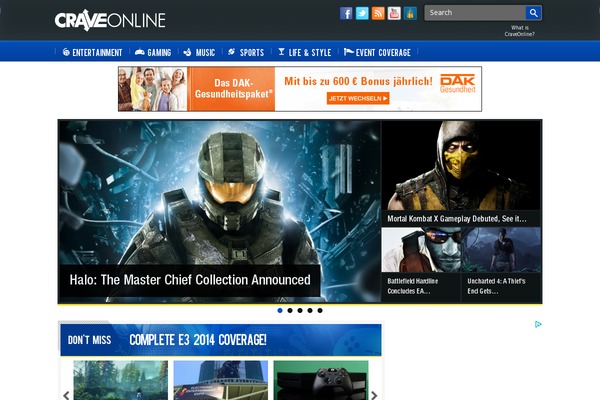Open Battlefield Hardline Concludes EA headline

412,286
